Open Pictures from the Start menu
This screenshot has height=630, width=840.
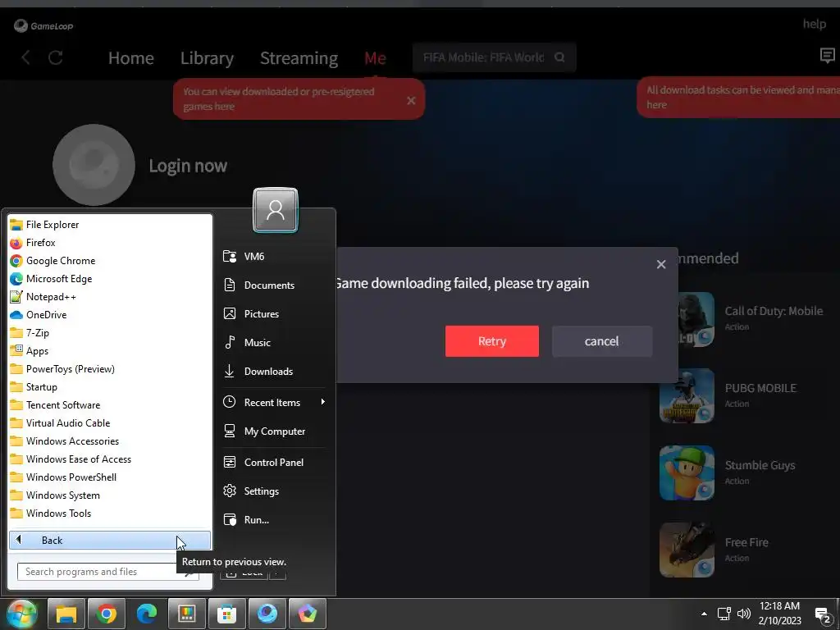pyautogui.click(x=273, y=314)
